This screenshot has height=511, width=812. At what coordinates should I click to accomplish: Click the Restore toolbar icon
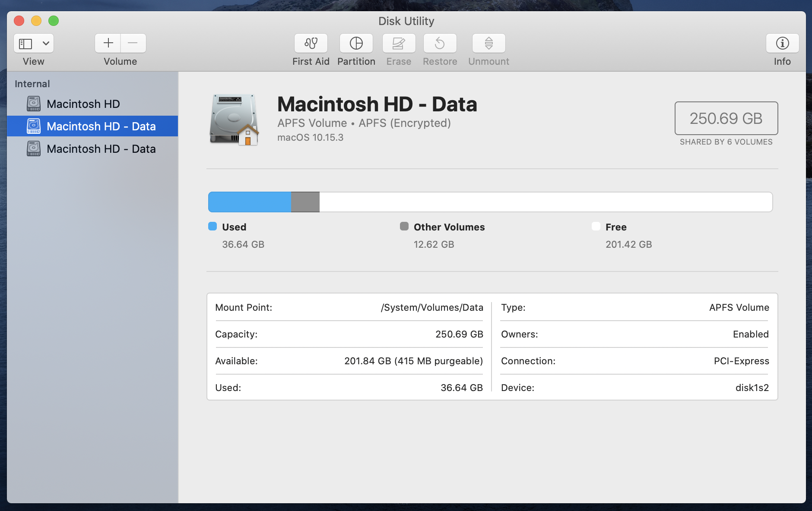tap(440, 43)
